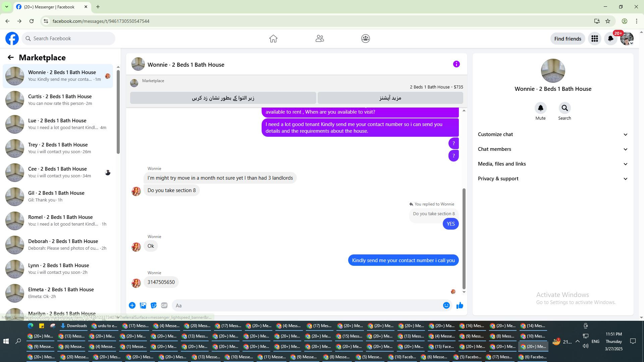Click the Search Facebook field
644x362 pixels.
68,39
